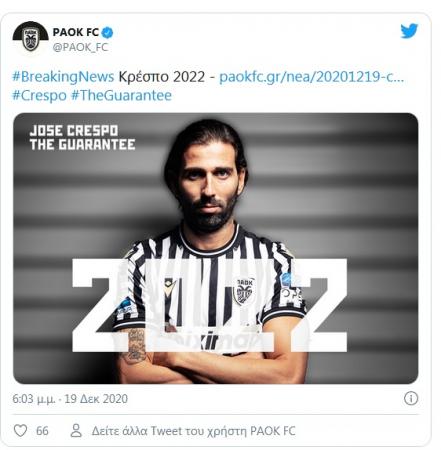Open the paokfc.gr/nea article link

coord(311,77)
